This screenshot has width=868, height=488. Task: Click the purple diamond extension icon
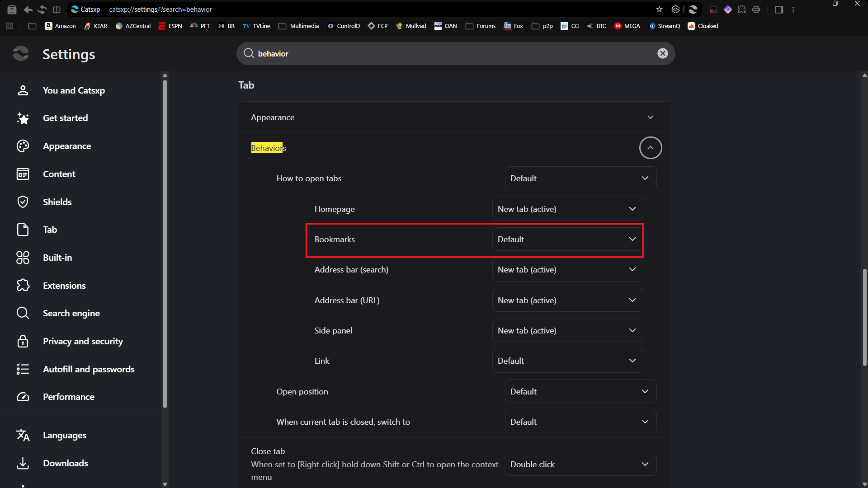point(728,9)
